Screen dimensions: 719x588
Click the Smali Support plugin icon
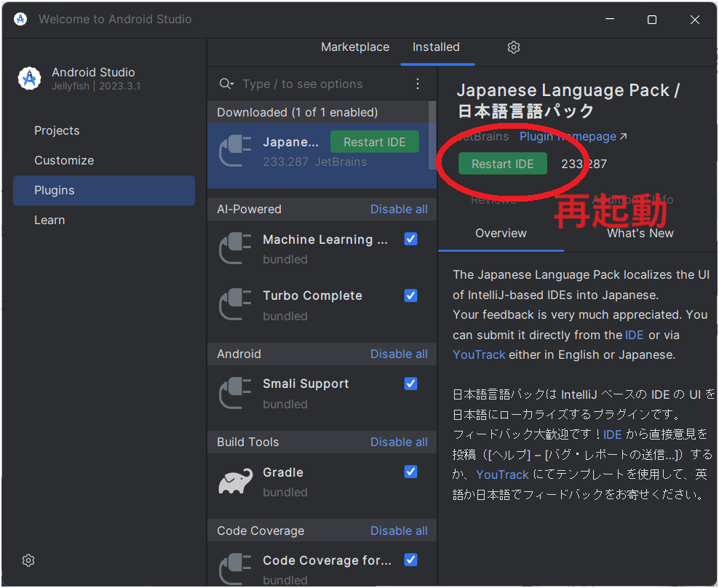(x=234, y=393)
